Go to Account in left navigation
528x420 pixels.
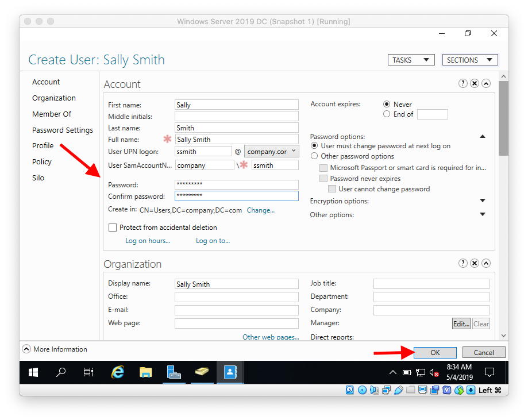[46, 82]
